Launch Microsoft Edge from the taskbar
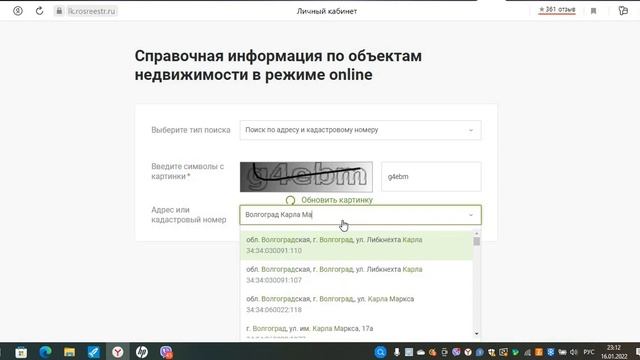 pyautogui.click(x=45, y=352)
